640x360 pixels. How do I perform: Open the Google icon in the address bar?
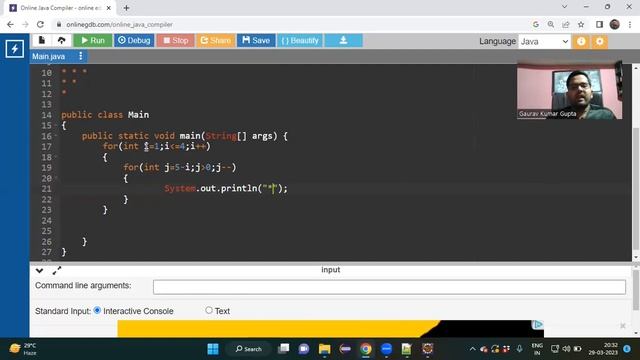[536, 24]
